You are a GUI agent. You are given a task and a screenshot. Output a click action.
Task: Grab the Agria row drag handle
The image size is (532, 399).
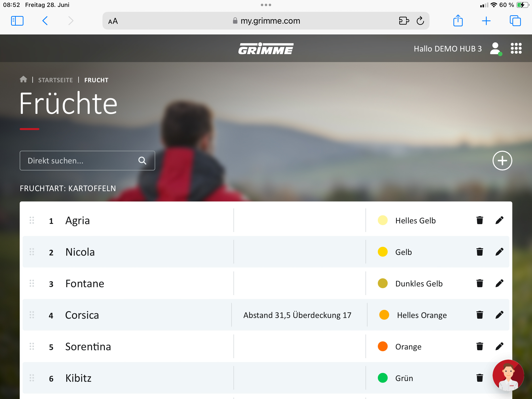32,220
